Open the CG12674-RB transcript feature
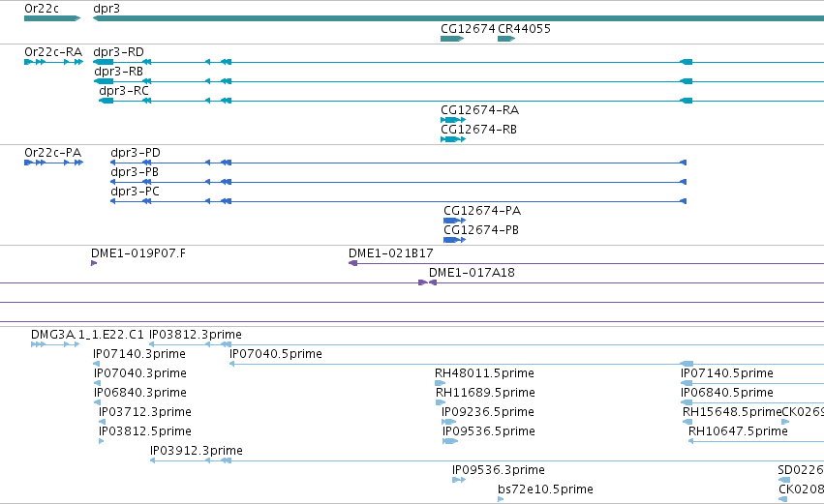 [x=453, y=139]
